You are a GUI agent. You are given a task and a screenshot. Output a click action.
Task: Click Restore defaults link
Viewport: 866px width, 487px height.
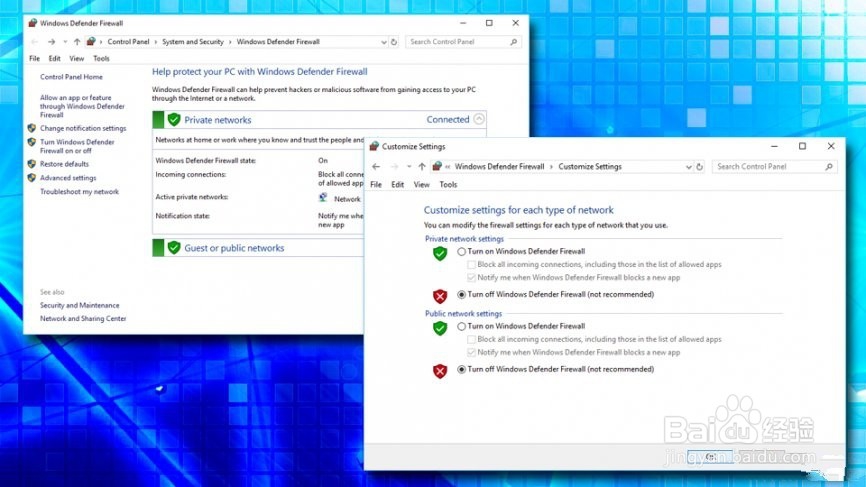pos(64,165)
